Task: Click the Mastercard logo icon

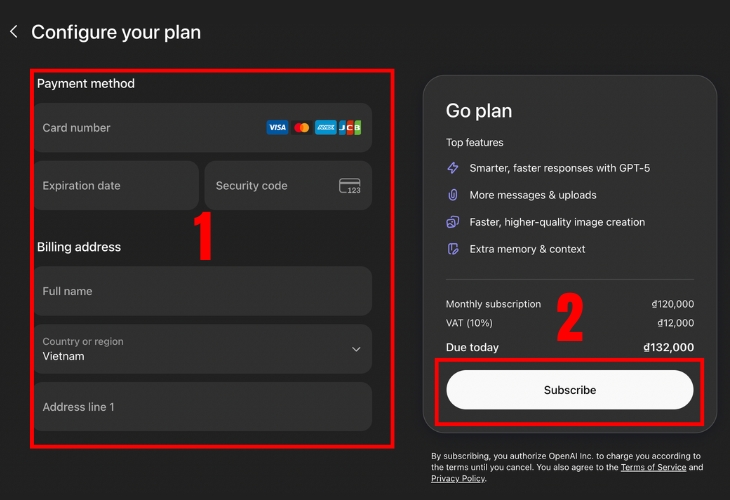Action: pyautogui.click(x=301, y=128)
